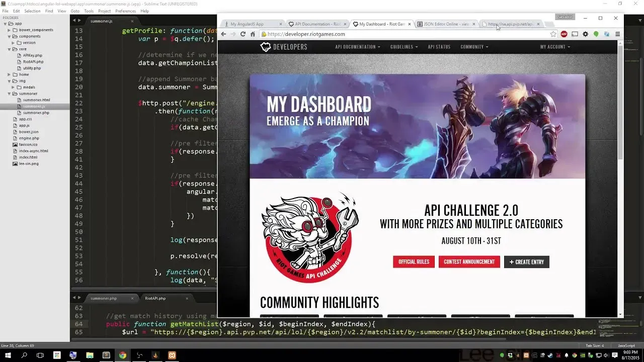Collapse the app folder in sidebar
The height and width of the screenshot is (362, 644).
point(5,24)
